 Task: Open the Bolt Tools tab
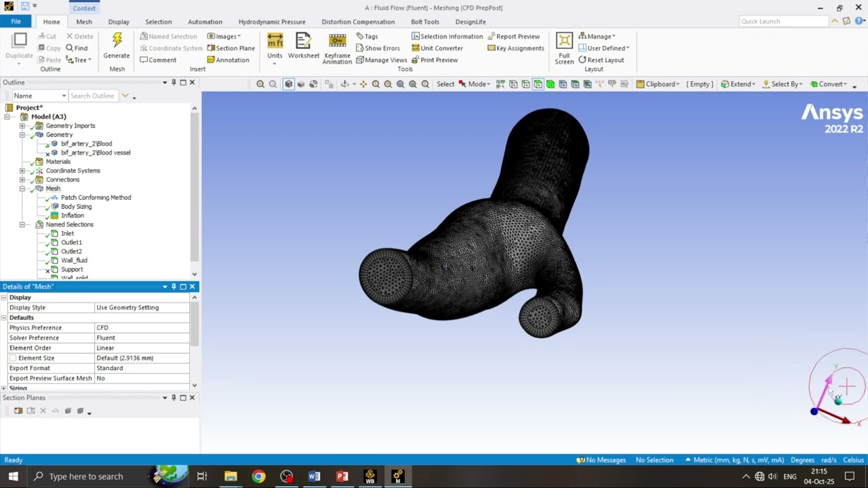pos(425,22)
